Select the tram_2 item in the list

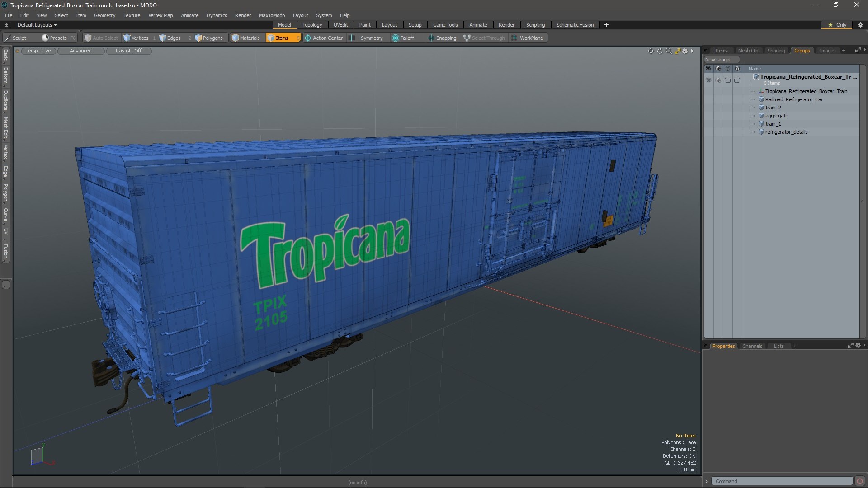click(x=773, y=108)
